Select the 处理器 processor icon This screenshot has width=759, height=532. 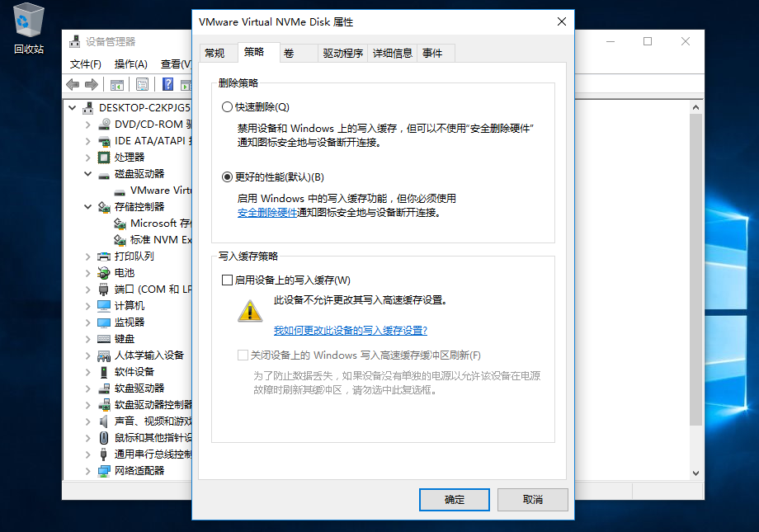(x=104, y=158)
